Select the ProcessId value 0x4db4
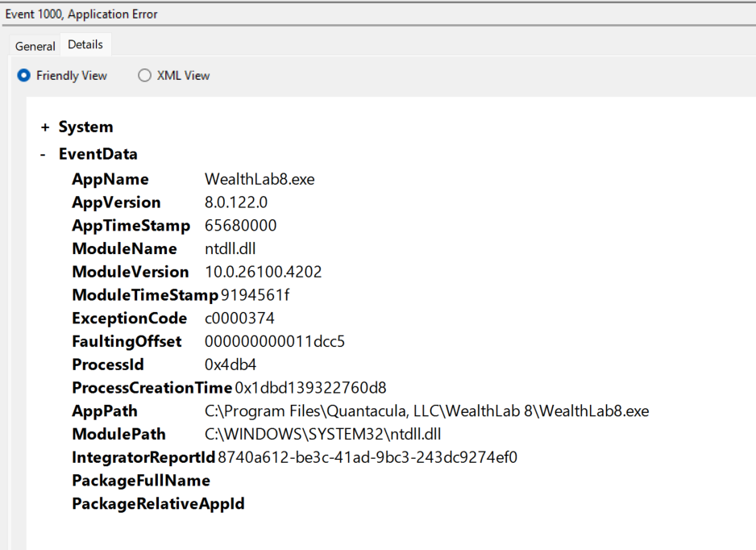The image size is (756, 550). 231,365
